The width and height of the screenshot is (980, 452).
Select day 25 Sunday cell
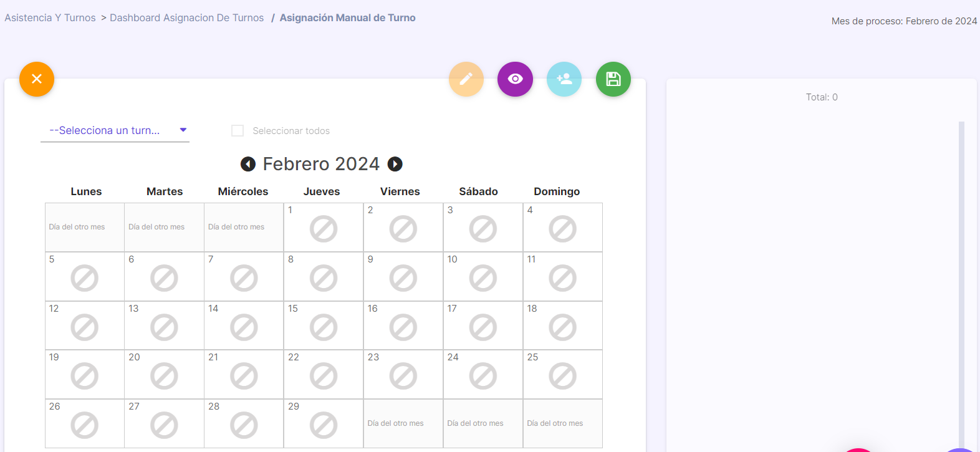[x=563, y=375]
